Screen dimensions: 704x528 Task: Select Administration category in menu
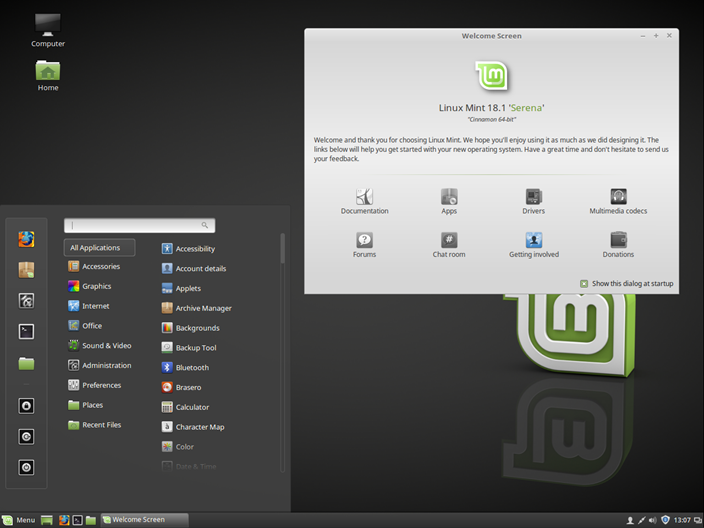99,365
